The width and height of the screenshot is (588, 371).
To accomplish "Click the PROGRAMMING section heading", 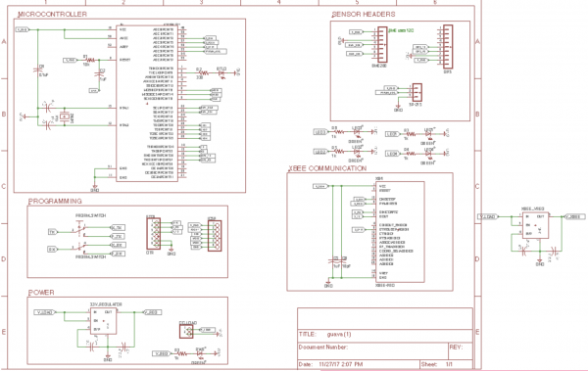I will (55, 202).
